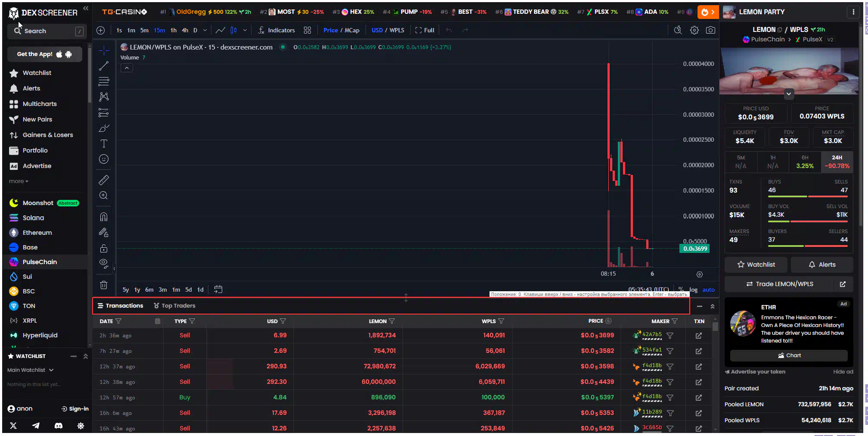Expand the sidebar more menu

(x=19, y=181)
